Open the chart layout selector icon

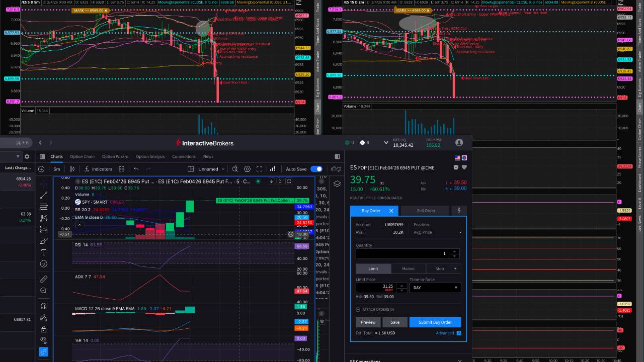191,169
